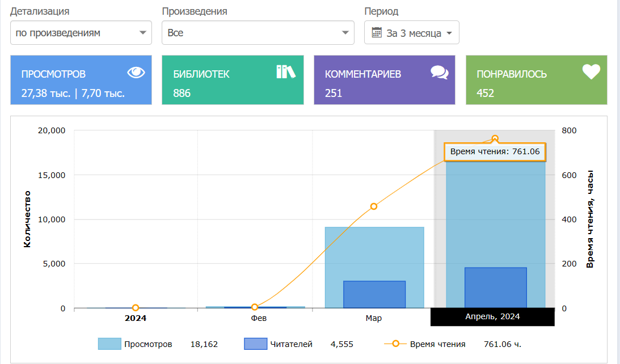The image size is (620, 364).
Task: Click the books icon on Библиотек card
Action: pos(286,71)
